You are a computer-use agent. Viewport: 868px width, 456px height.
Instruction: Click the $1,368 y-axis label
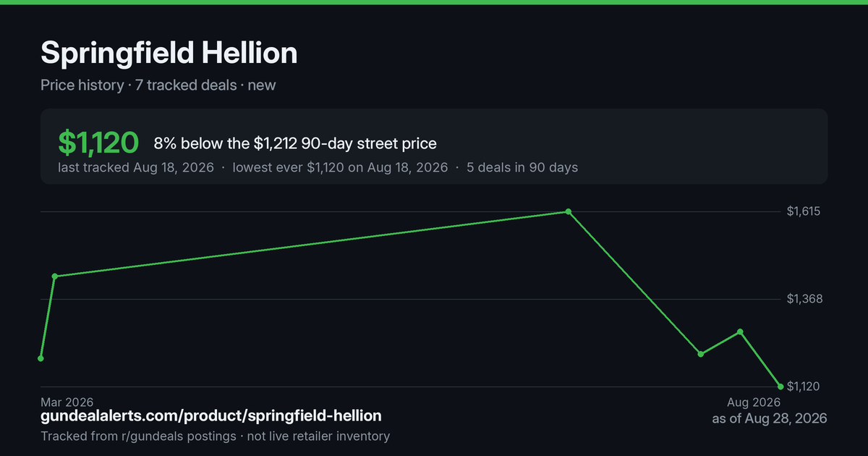pyautogui.click(x=804, y=299)
